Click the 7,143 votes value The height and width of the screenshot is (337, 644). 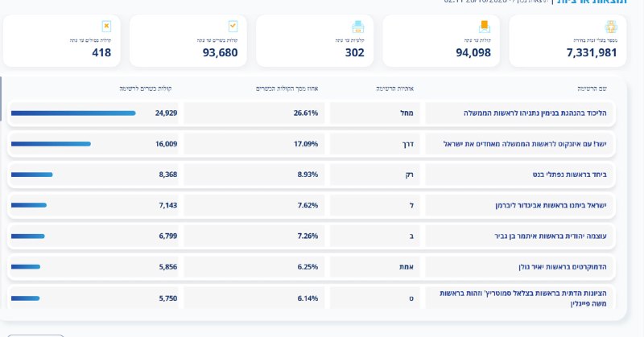point(168,205)
